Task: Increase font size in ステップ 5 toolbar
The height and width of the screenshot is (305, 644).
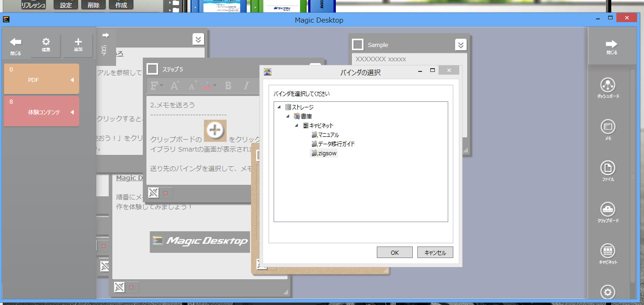Action: click(x=175, y=86)
